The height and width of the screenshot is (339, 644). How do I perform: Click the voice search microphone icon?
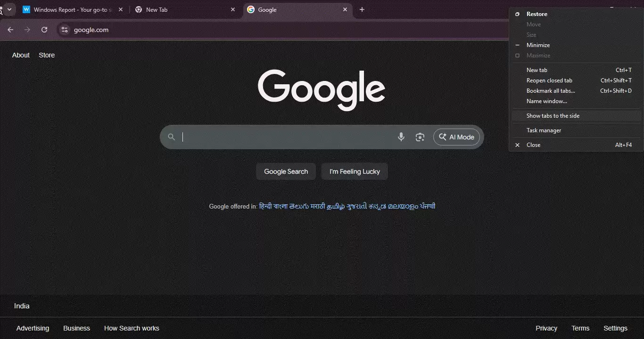(401, 137)
